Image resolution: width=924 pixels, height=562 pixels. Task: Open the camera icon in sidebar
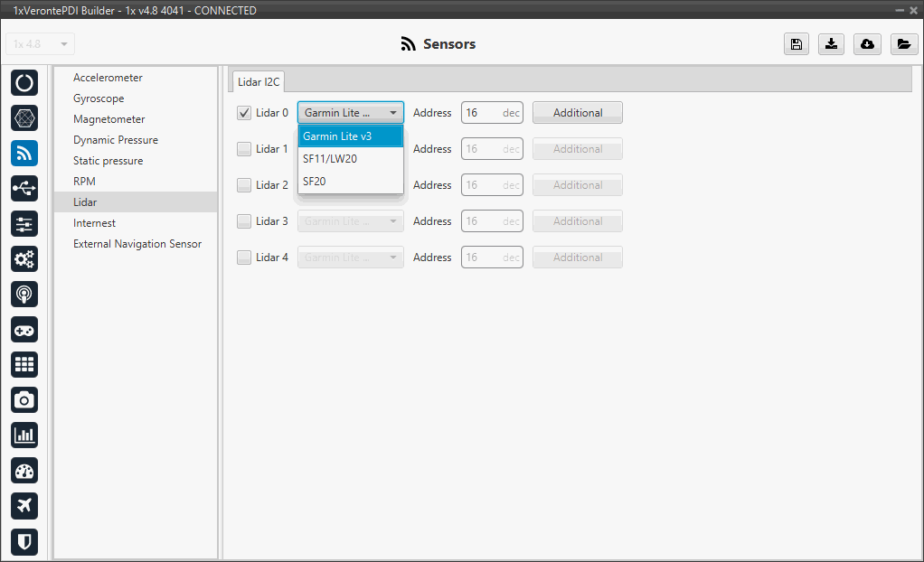click(24, 400)
